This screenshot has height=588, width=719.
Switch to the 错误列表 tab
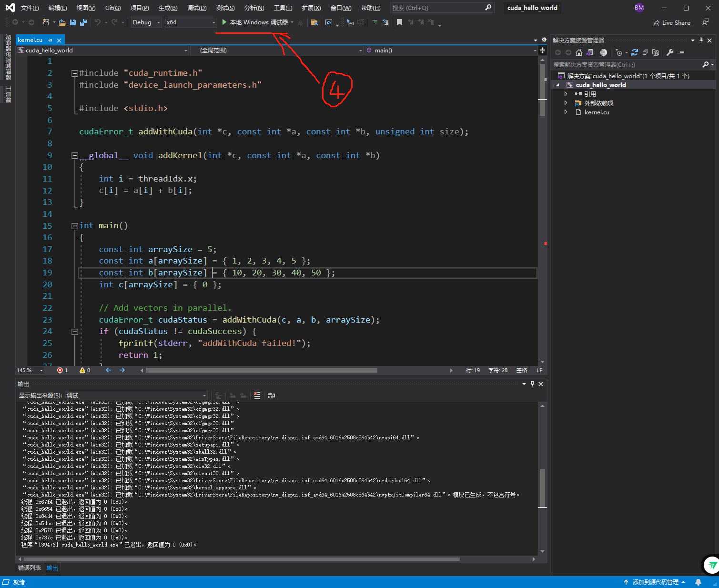click(30, 568)
